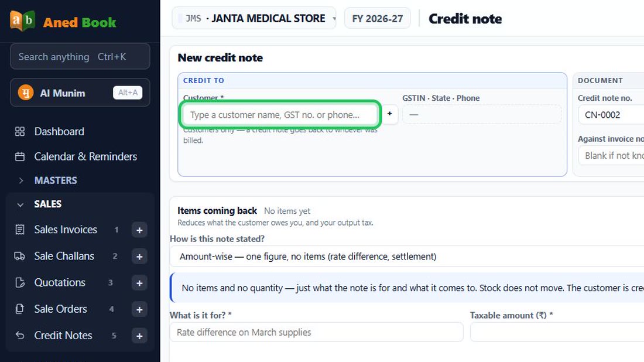
Task: Open the 'How is this note stated' dropdown
Action: point(407,257)
